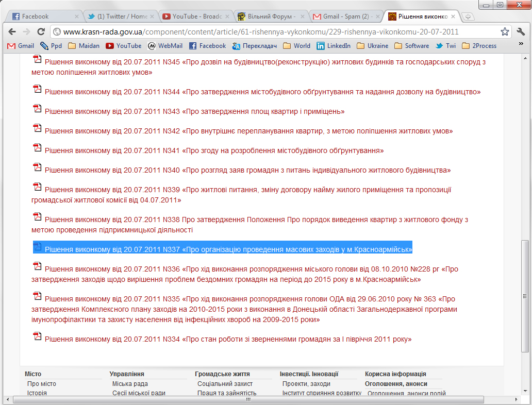Switch to the Gmail Spam tab
532x405 pixels.
345,16
